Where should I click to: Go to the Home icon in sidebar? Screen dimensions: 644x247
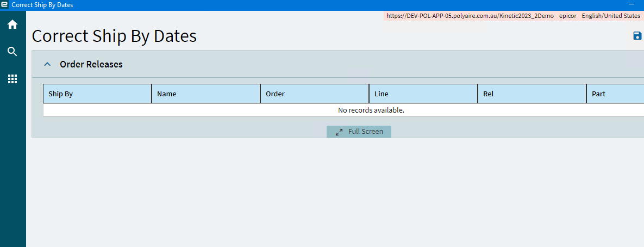[12, 24]
